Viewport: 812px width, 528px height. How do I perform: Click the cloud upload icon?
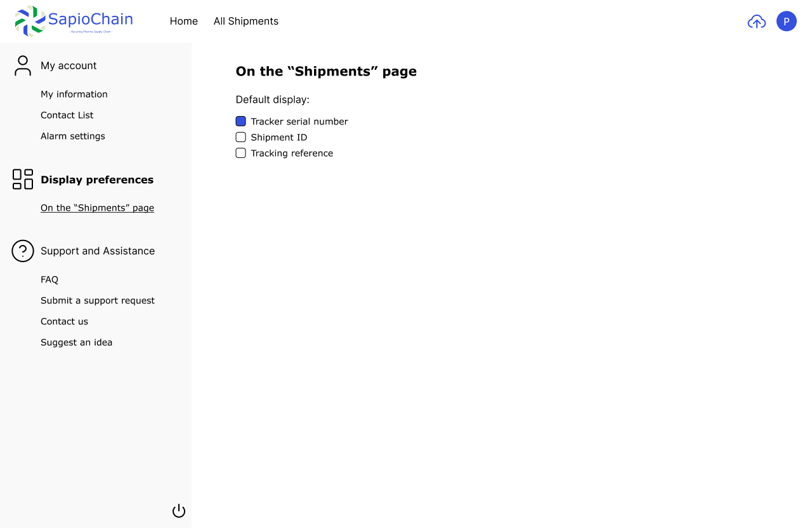(x=756, y=22)
